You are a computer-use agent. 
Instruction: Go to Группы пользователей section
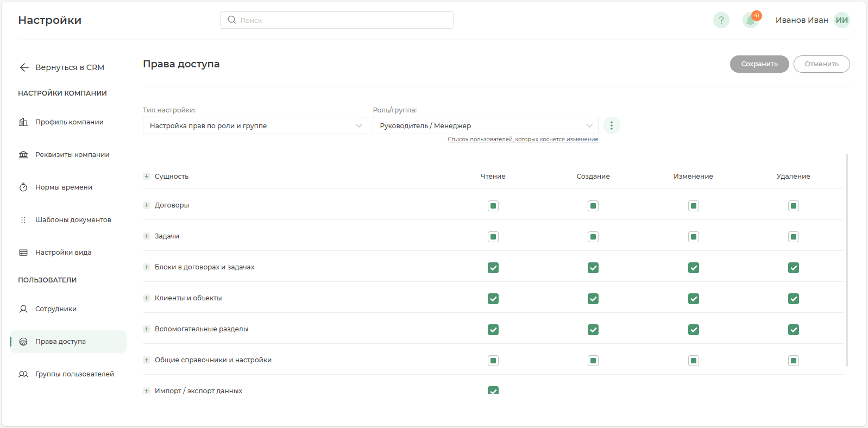click(74, 374)
